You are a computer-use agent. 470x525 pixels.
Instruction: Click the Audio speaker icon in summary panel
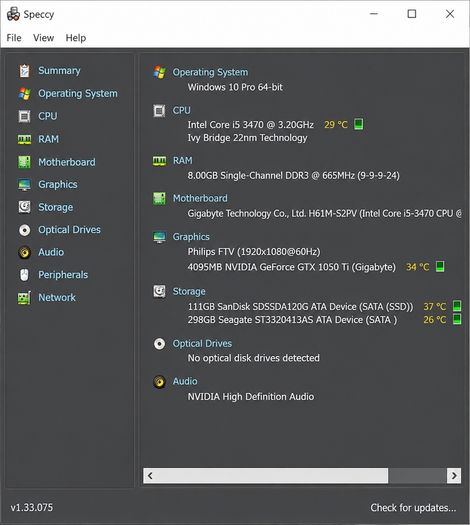pyautogui.click(x=159, y=382)
